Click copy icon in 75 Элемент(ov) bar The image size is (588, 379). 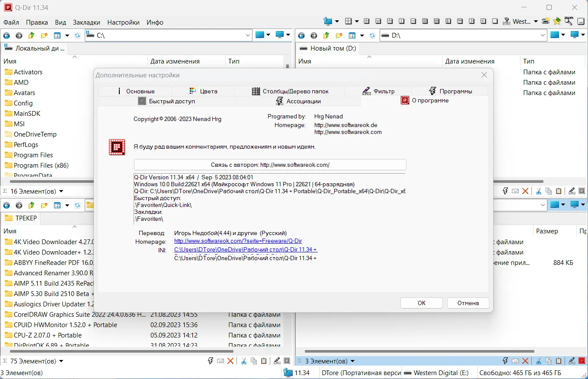pos(253,361)
